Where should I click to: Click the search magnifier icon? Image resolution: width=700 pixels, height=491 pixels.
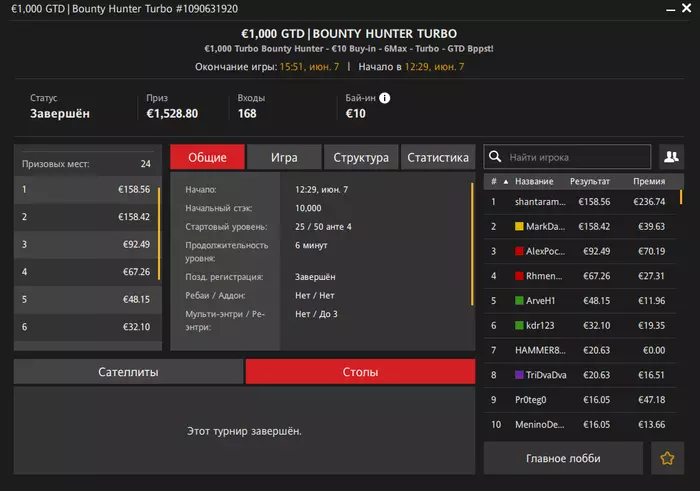(495, 157)
